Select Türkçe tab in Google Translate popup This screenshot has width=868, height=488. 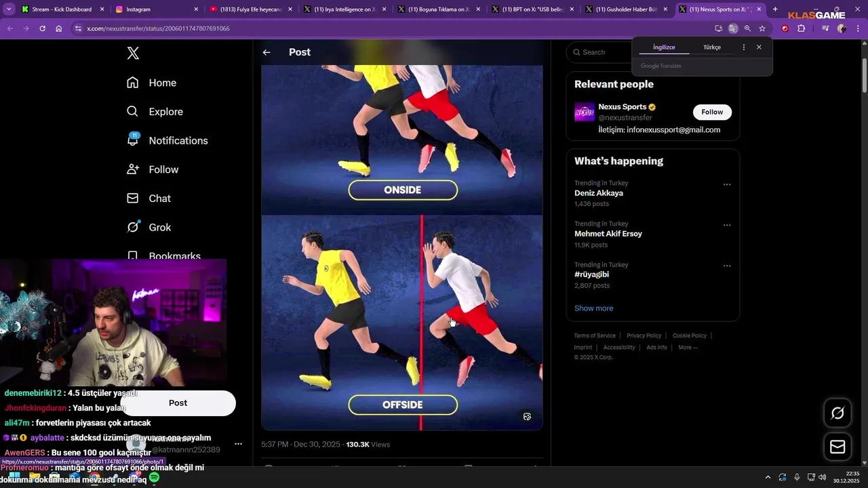tap(712, 47)
